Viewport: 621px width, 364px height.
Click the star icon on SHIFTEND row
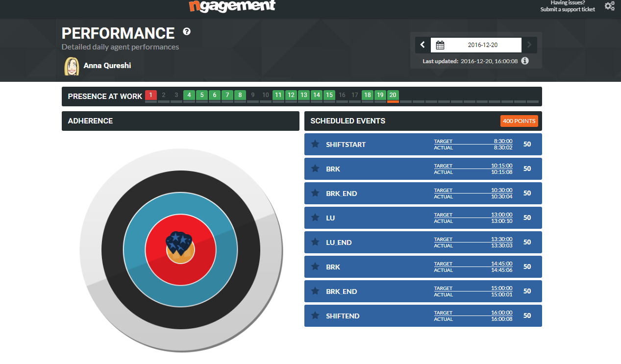[316, 316]
